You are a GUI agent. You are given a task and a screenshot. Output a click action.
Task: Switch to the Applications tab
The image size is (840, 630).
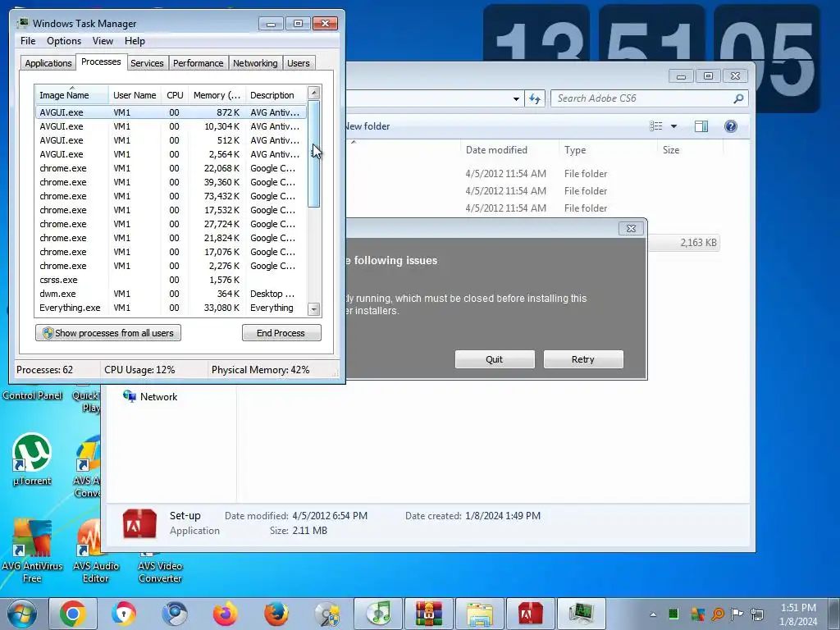point(48,63)
